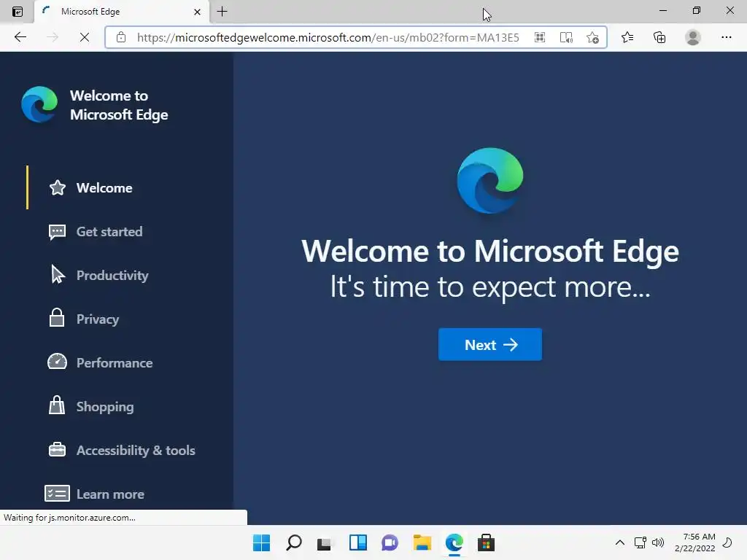This screenshot has width=747, height=560.
Task: Turn on Read aloud from the address bar icon
Action: [566, 37]
